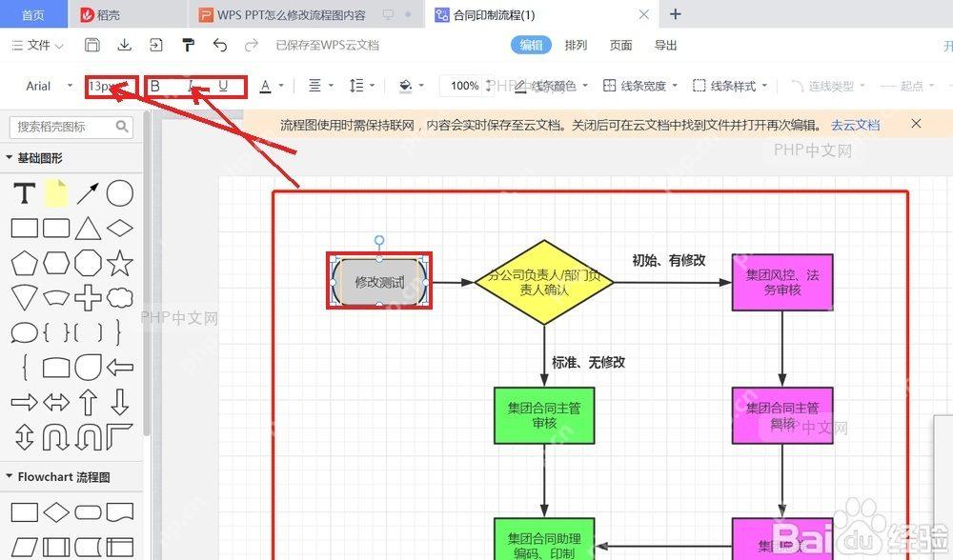953x560 pixels.
Task: Select the format painter icon
Action: 189,45
